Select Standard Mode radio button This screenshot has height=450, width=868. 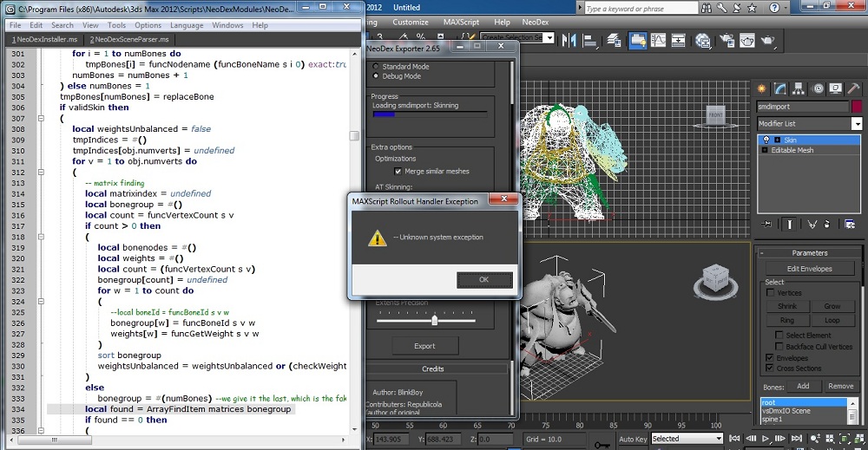click(376, 67)
